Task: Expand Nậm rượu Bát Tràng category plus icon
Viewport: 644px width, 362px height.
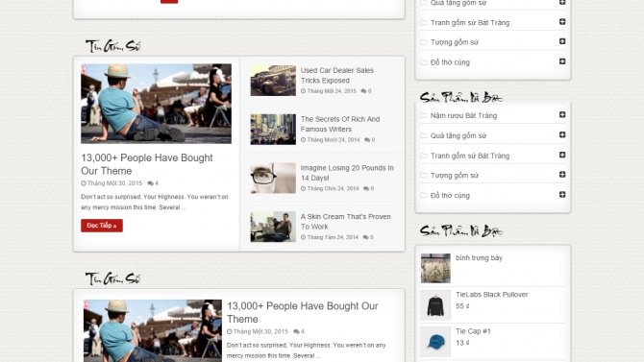Action: (562, 114)
